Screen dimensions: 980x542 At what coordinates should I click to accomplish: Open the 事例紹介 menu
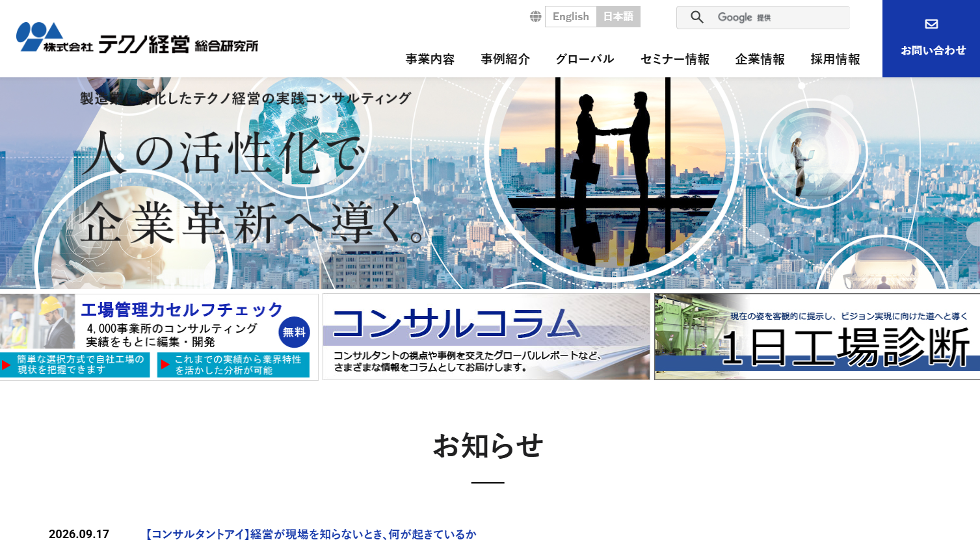[505, 59]
